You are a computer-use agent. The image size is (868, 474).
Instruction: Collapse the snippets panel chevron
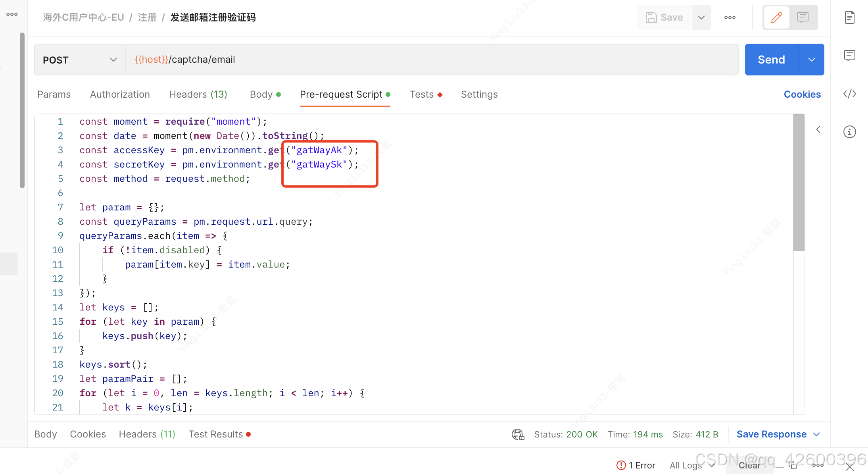(x=818, y=129)
